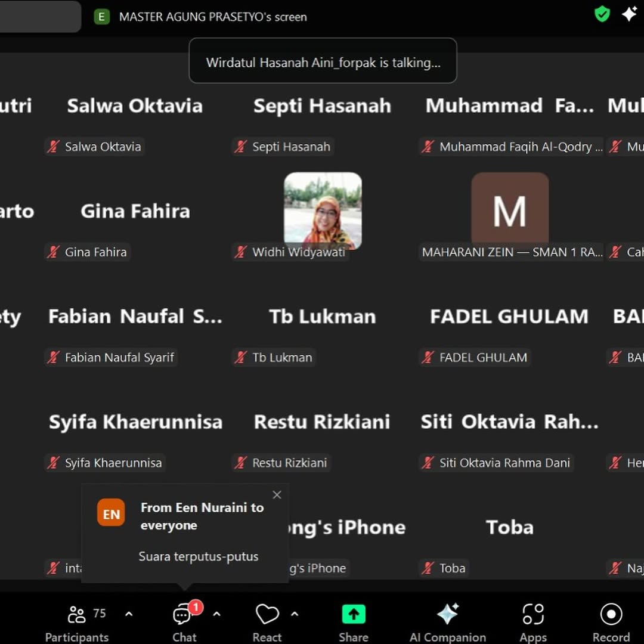Click the React heart icon

click(267, 614)
